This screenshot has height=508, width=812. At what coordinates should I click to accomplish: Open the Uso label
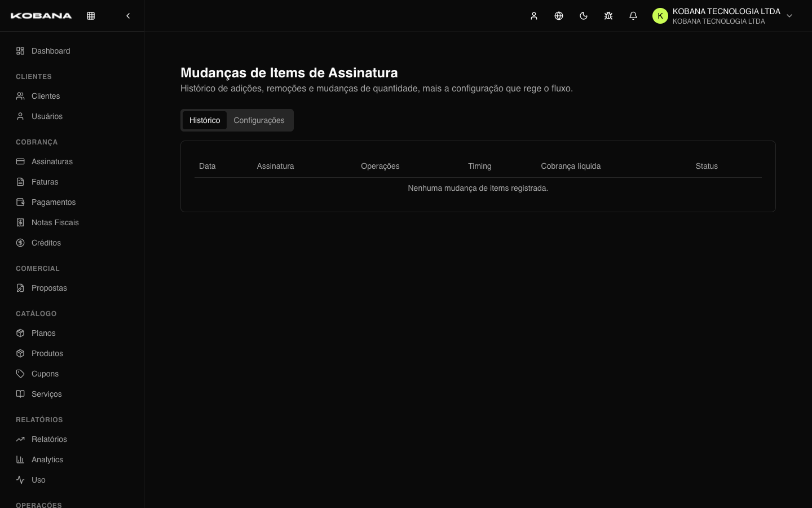(x=38, y=480)
